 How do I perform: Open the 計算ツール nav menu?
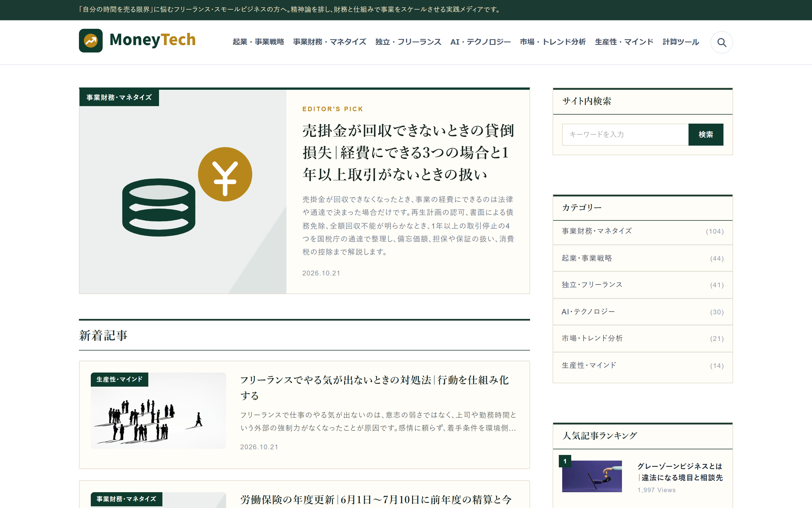tap(681, 42)
